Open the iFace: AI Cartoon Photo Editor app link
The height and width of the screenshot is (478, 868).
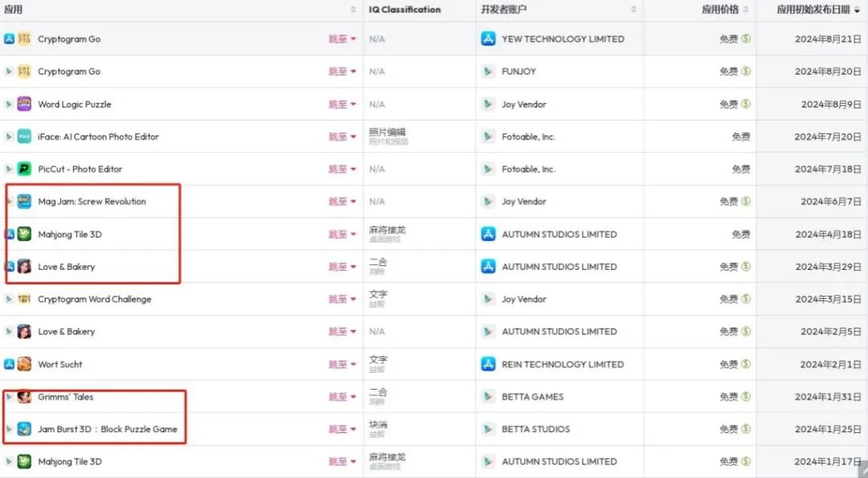point(99,137)
